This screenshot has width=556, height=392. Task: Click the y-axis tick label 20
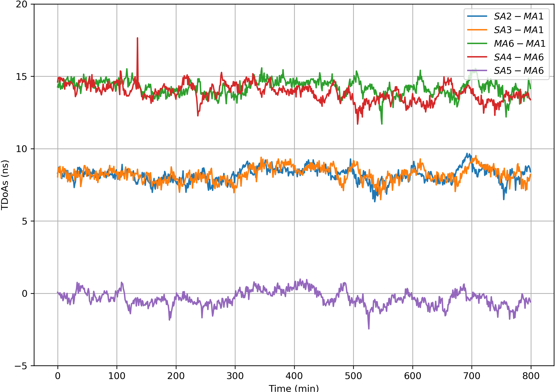[21, 4]
